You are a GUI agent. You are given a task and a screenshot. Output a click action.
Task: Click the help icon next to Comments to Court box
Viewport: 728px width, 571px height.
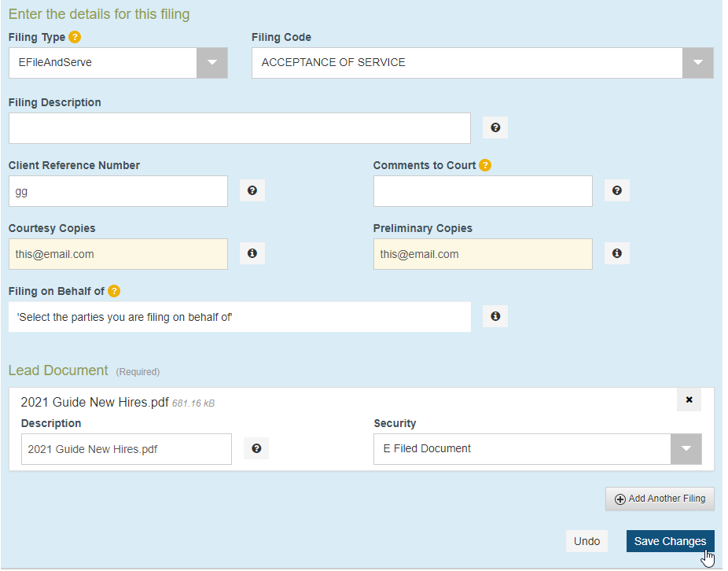click(x=616, y=190)
